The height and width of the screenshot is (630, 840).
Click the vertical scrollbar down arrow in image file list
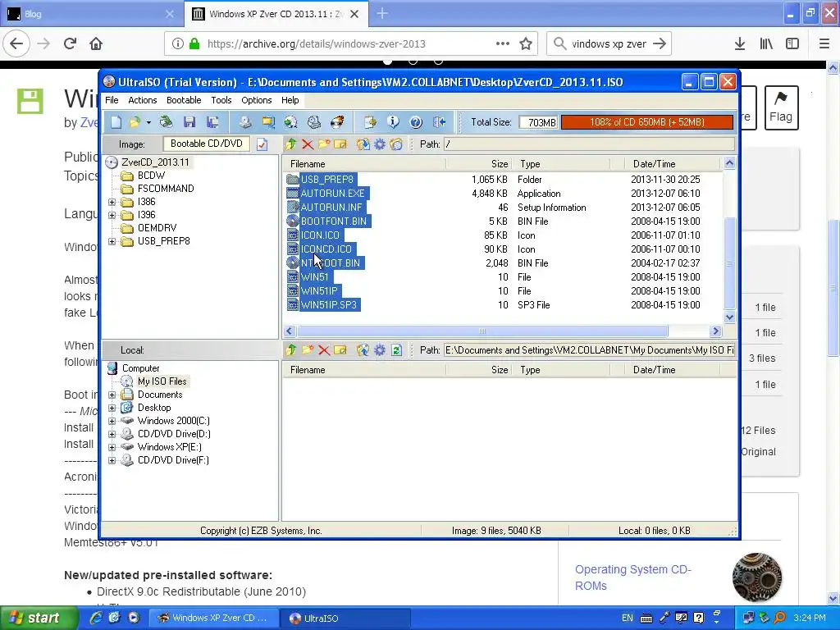coord(729,317)
